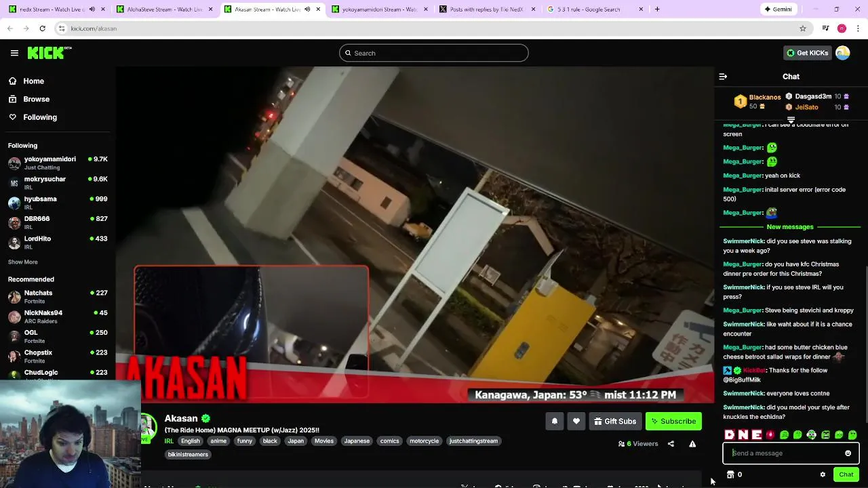The width and height of the screenshot is (868, 488).
Task: Click the IRL category link
Action: tap(169, 441)
